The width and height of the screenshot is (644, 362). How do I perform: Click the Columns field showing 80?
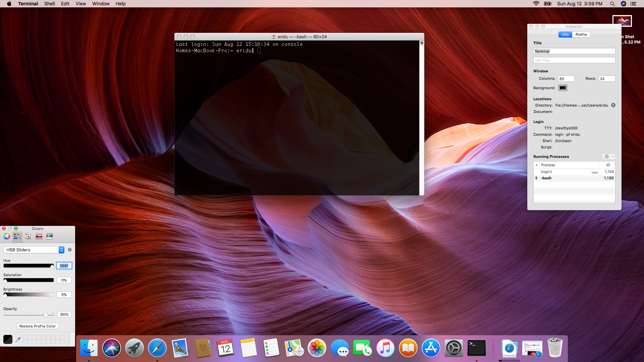point(566,79)
